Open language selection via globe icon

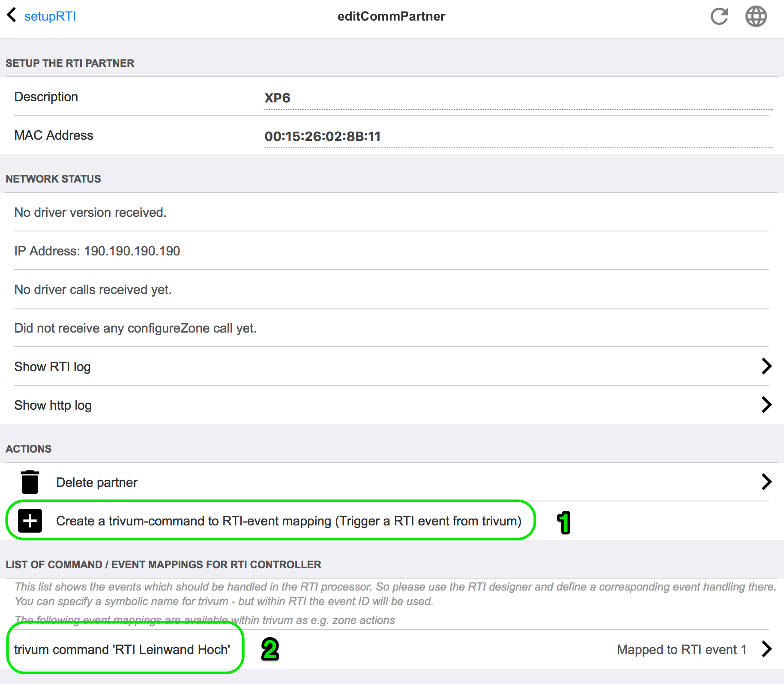pos(756,17)
